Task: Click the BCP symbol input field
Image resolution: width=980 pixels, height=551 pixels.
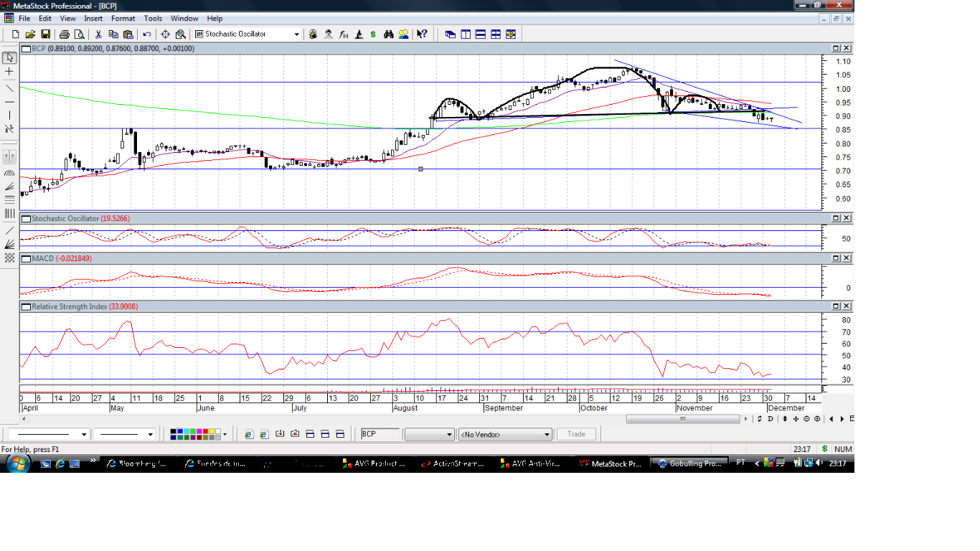Action: (x=380, y=434)
